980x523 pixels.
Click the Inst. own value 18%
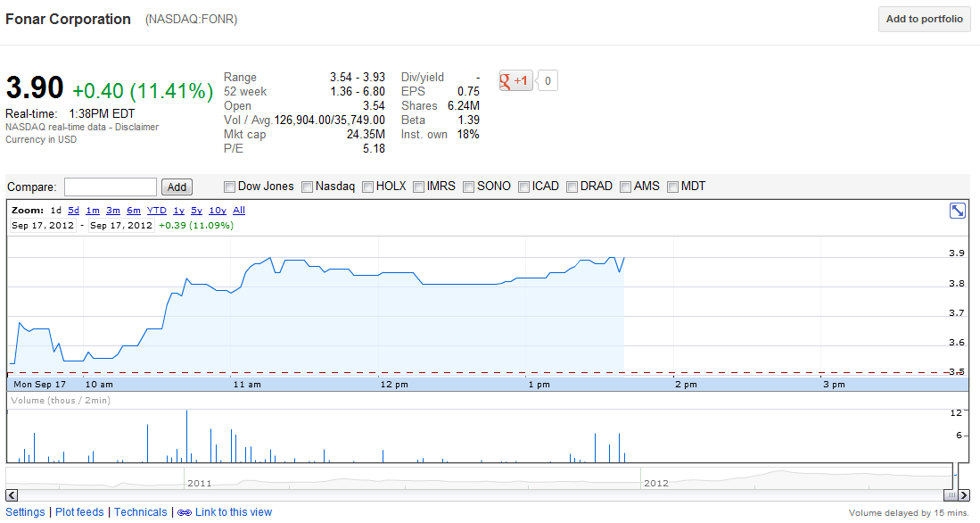pos(468,135)
